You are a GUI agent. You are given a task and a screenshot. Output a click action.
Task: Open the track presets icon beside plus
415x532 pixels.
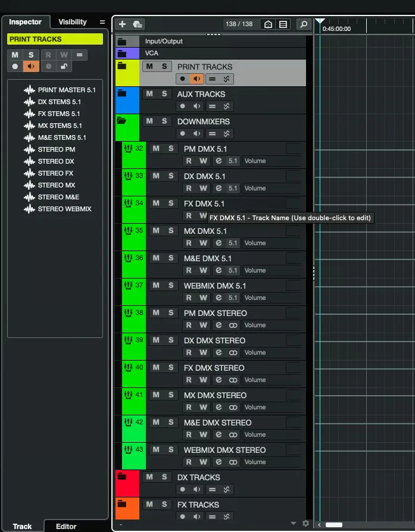137,24
